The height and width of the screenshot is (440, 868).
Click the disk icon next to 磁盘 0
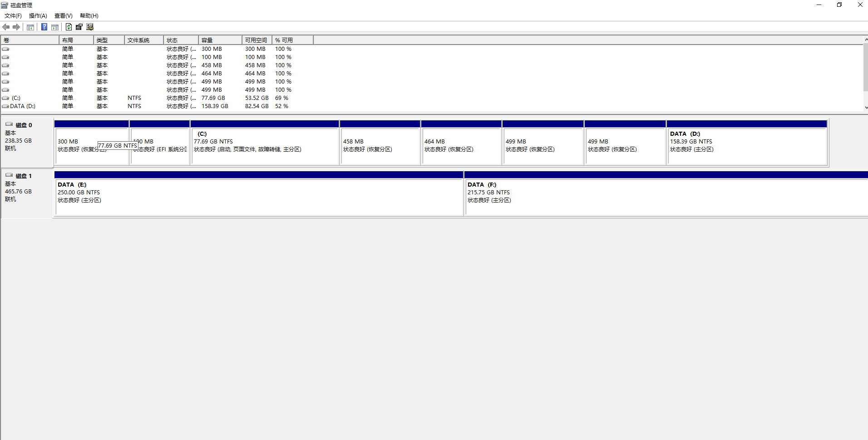[x=9, y=124]
